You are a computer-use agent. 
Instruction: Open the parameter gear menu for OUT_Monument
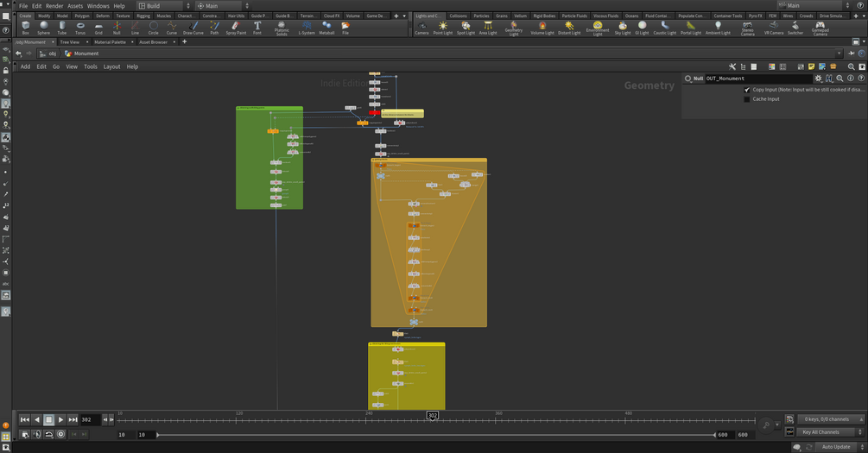click(x=818, y=79)
